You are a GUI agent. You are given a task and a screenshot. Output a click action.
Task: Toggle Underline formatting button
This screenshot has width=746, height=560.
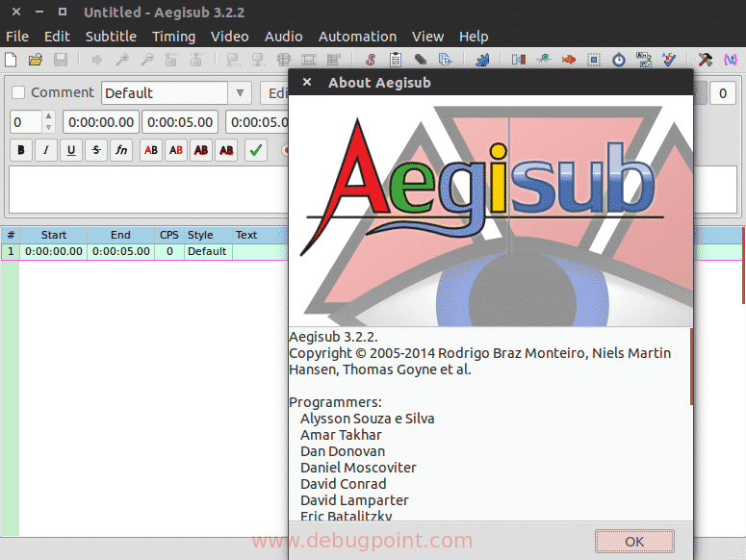tap(71, 150)
